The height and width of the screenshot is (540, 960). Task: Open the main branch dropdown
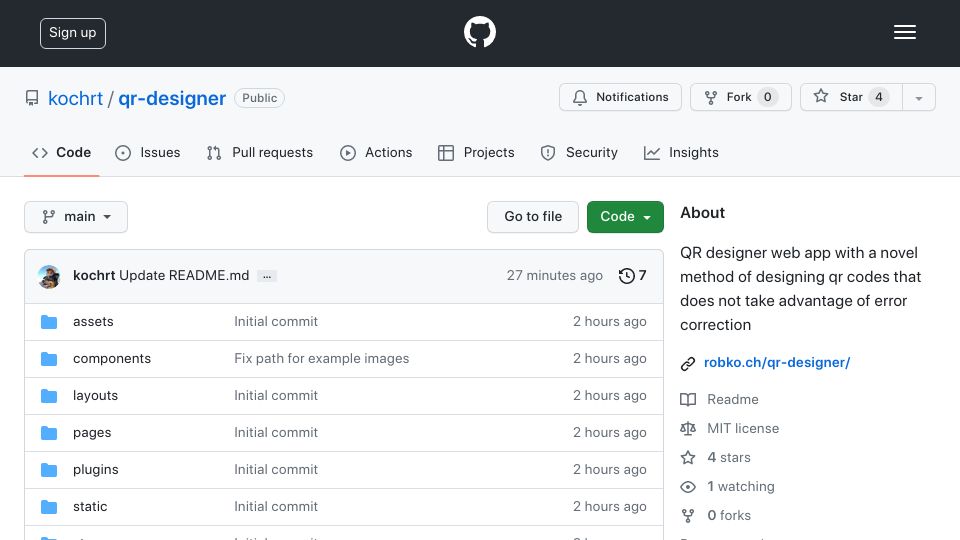coord(76,217)
